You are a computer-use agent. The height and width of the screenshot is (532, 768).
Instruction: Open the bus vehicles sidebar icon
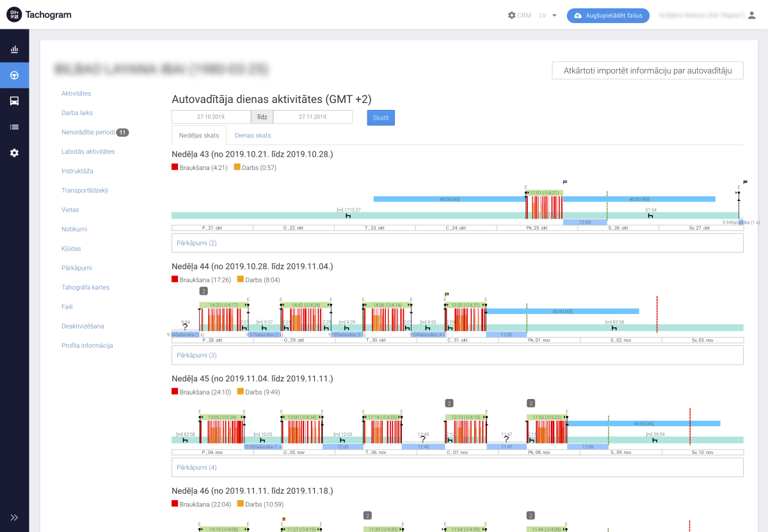tap(14, 101)
